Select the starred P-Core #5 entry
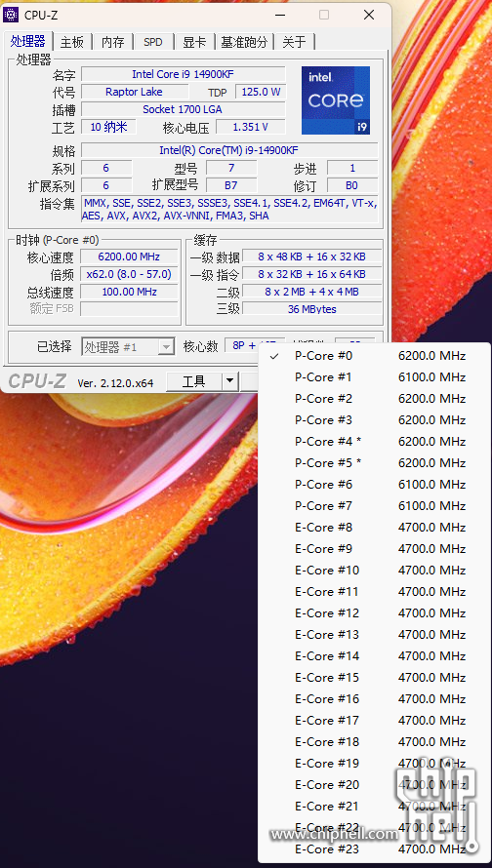492x868 pixels. 375,463
